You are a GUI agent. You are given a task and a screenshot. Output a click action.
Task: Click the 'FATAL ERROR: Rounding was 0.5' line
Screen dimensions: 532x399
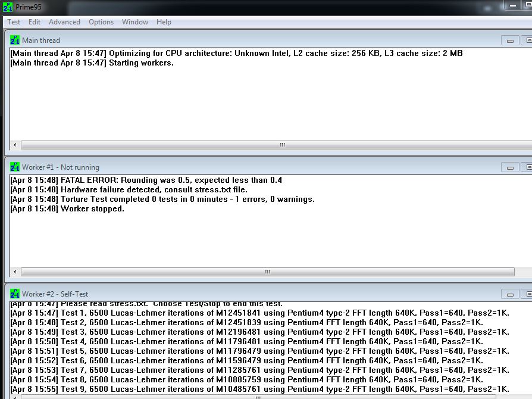(x=146, y=180)
